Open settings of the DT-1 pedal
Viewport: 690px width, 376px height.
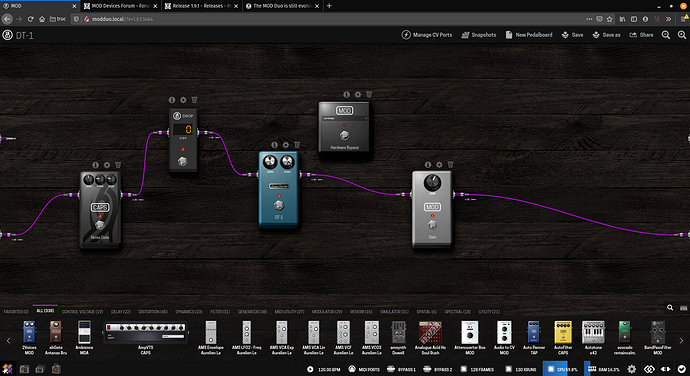[x=286, y=144]
